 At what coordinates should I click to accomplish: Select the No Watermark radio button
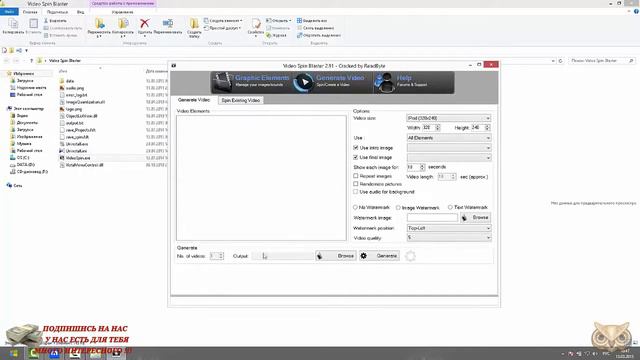[x=355, y=207]
